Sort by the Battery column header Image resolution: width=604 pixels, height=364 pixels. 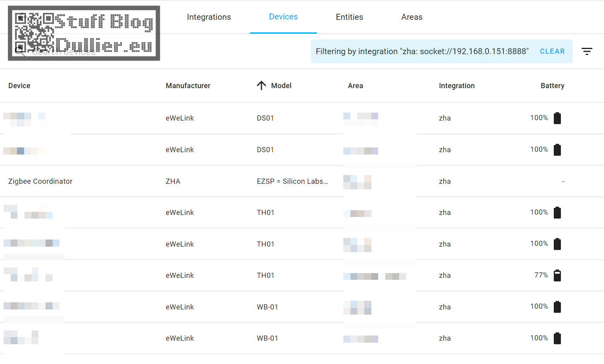tap(552, 86)
